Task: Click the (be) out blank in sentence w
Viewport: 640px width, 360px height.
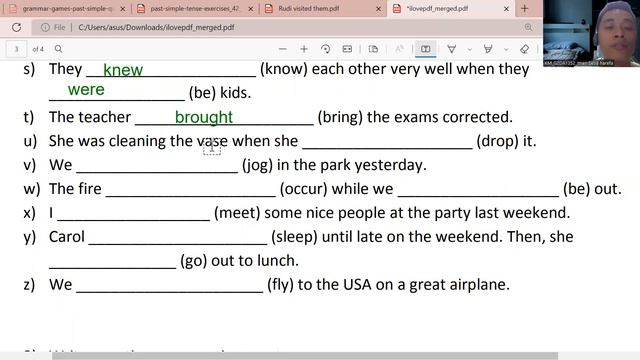Action: pos(478,190)
